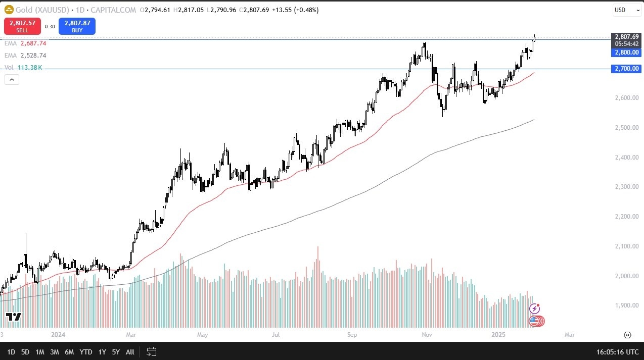Open the US flag economic events icon
644x360 pixels.
[x=534, y=321]
